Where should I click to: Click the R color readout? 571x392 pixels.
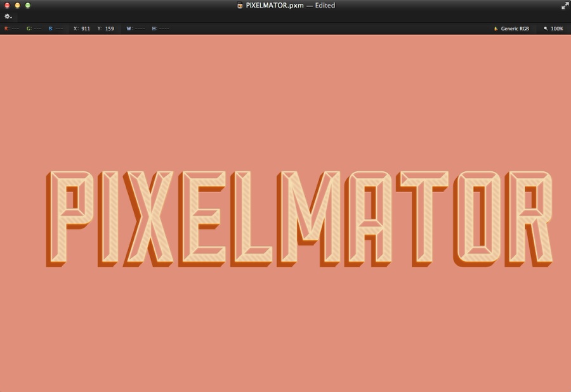[11, 29]
